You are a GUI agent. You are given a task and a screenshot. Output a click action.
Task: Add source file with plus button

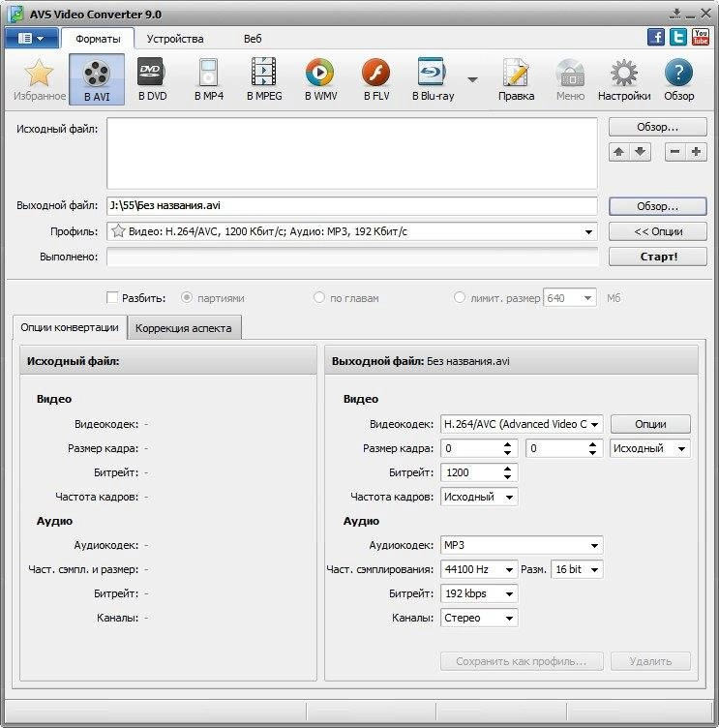[x=696, y=152]
